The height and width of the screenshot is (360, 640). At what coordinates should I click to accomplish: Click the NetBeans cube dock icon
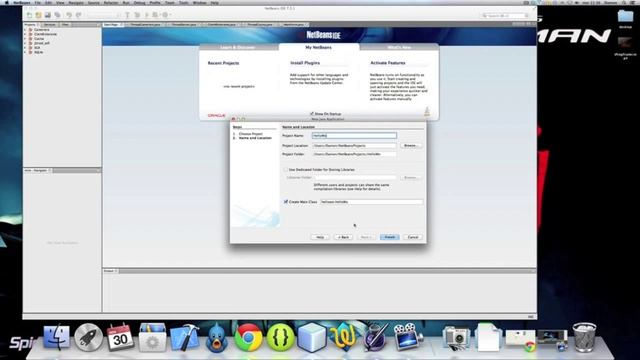click(x=311, y=337)
